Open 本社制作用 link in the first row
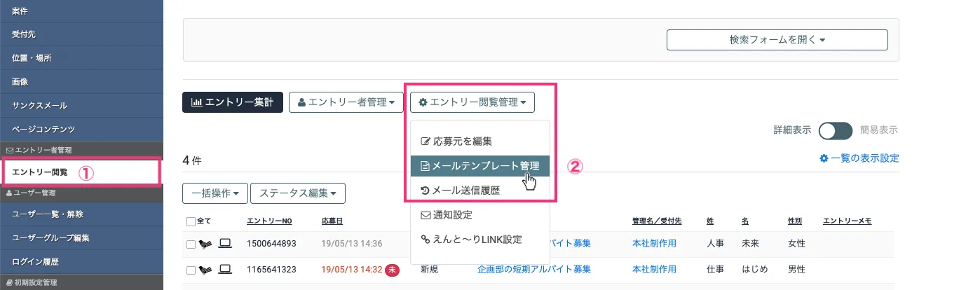This screenshot has height=290, width=980. [x=654, y=244]
